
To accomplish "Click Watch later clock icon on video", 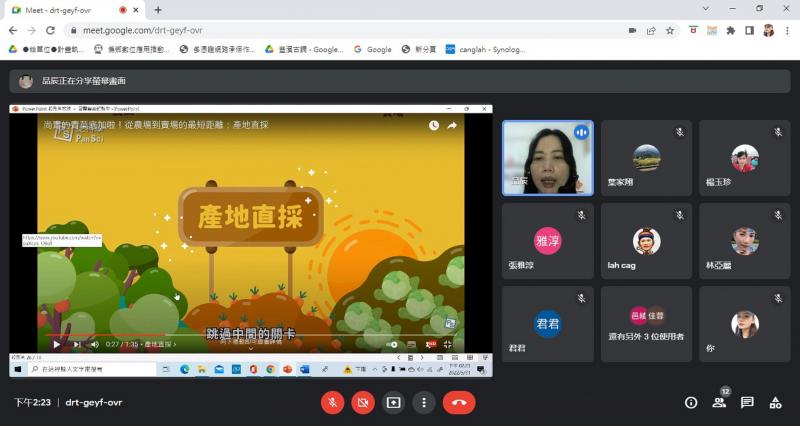I will pos(434,126).
